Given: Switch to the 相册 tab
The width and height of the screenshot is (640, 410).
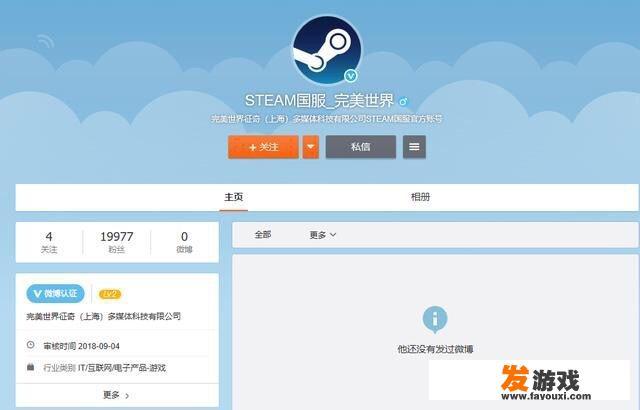Looking at the screenshot, I should coord(420,197).
